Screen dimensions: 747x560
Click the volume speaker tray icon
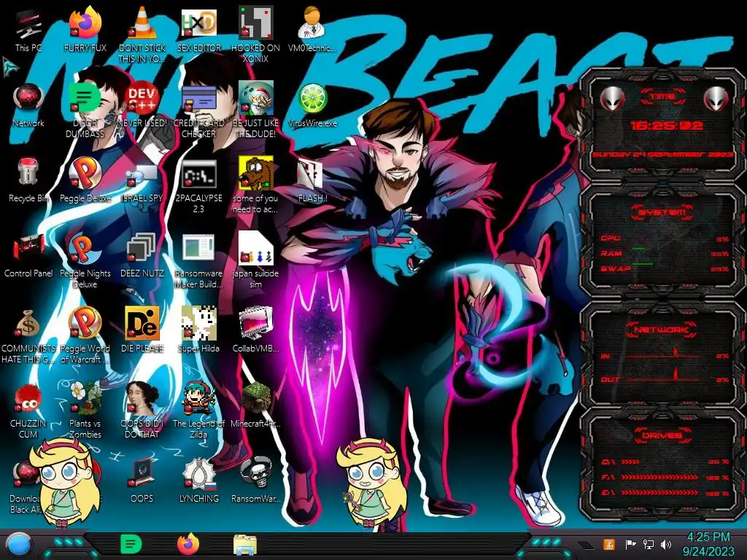point(666,544)
